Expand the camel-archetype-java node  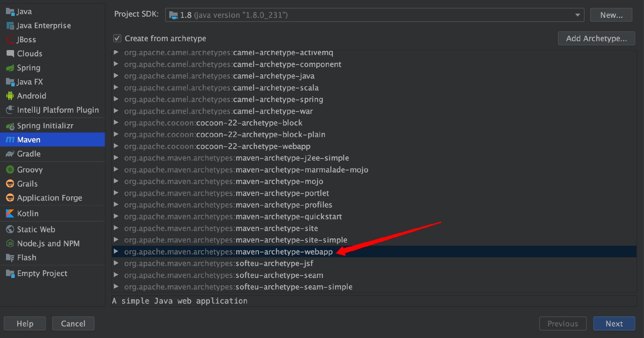tap(116, 76)
